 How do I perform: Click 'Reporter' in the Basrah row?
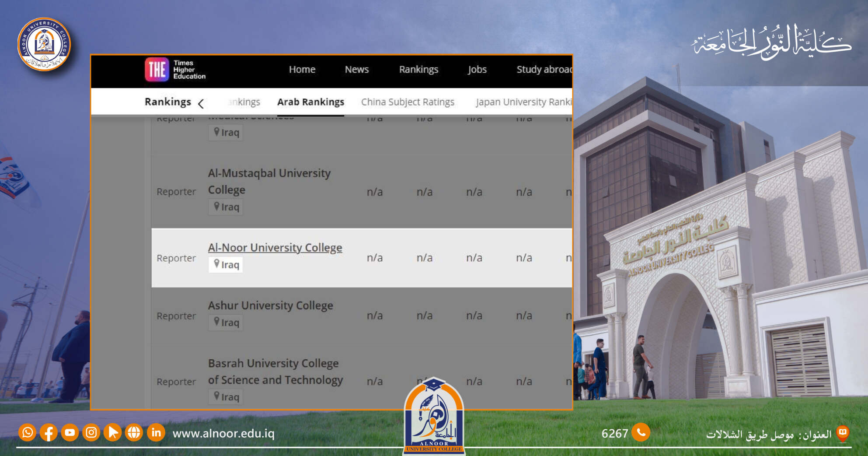pos(176,382)
